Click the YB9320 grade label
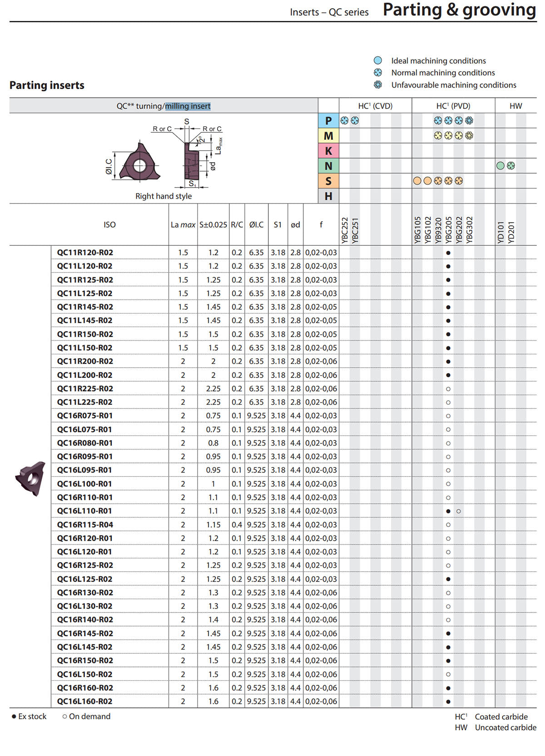This screenshot has width=545, height=756. pos(438,230)
